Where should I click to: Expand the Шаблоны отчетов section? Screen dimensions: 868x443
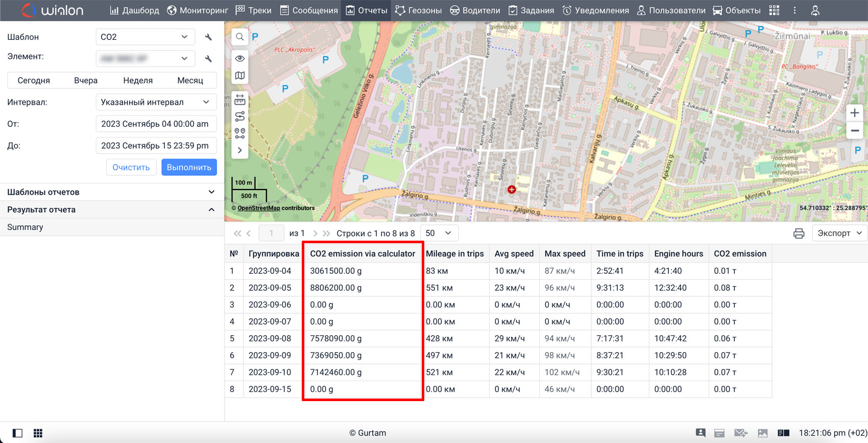click(x=112, y=192)
